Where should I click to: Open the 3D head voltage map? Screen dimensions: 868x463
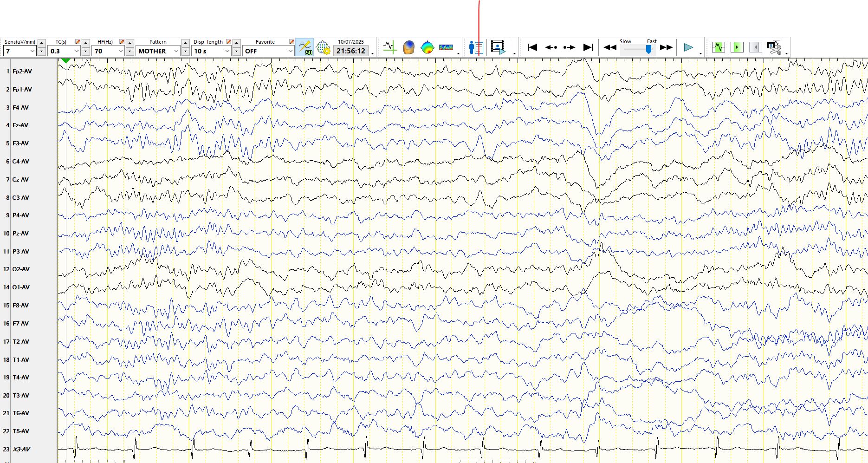[x=408, y=47]
